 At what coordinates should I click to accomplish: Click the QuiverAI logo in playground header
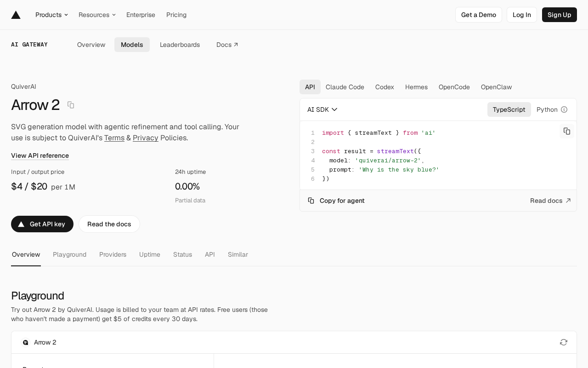point(26,342)
